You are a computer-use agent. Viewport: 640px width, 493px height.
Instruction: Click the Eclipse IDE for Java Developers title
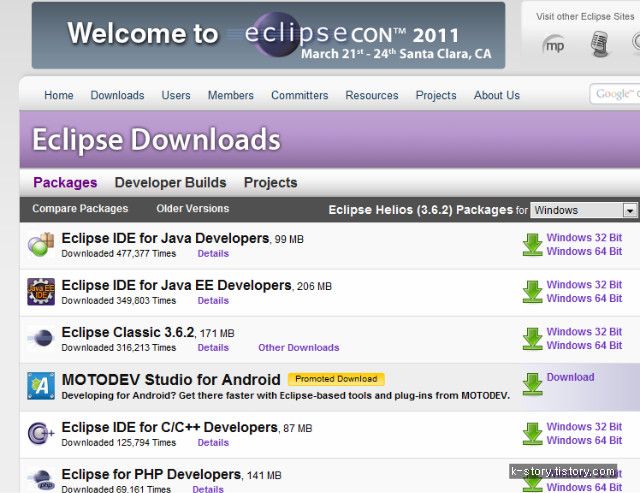[x=165, y=238]
